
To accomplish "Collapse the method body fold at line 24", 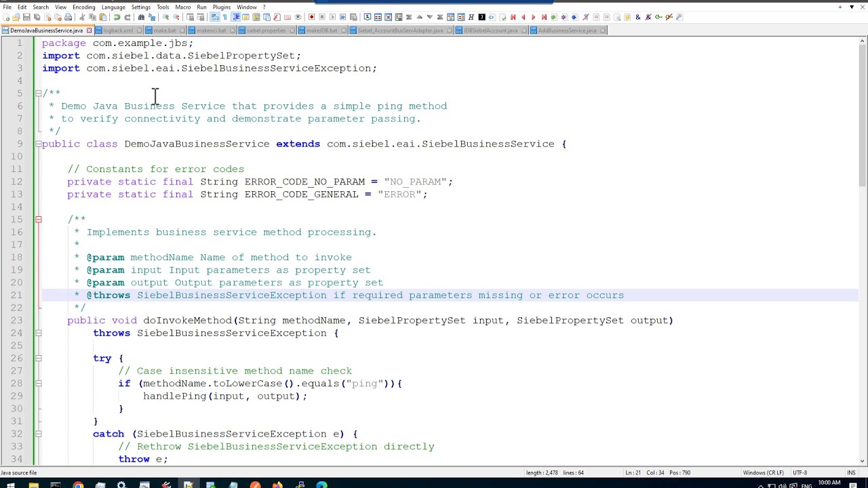I will (x=39, y=333).
